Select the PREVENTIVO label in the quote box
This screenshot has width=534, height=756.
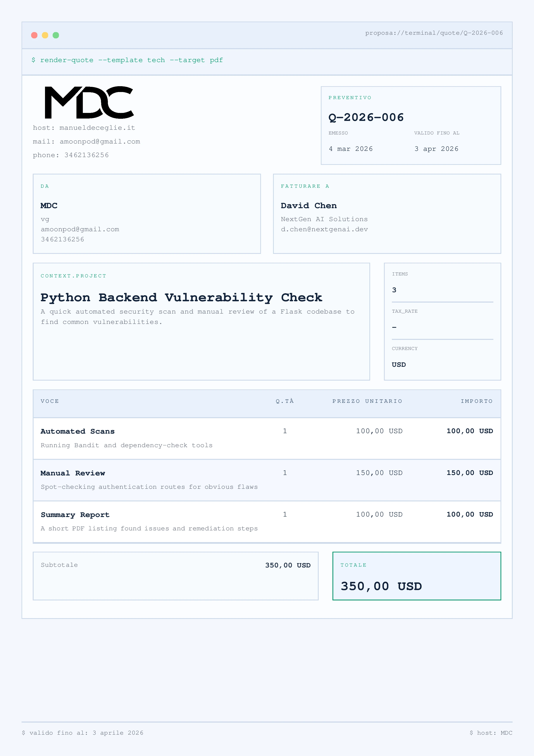point(350,98)
